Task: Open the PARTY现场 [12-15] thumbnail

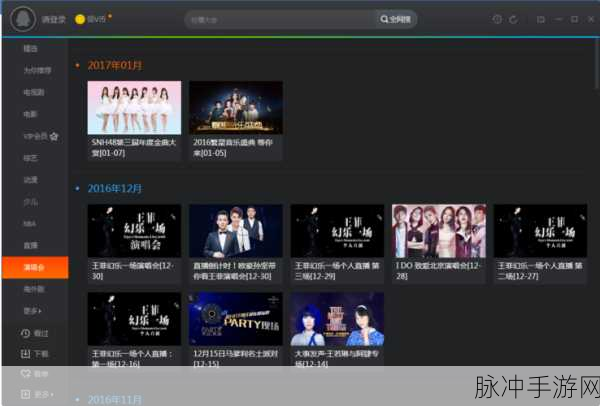Action: [236, 319]
